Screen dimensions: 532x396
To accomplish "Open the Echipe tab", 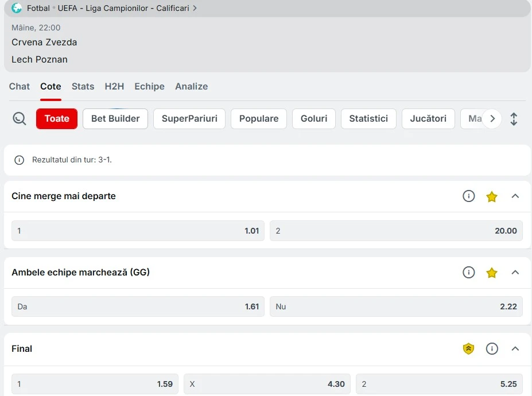I will 149,87.
